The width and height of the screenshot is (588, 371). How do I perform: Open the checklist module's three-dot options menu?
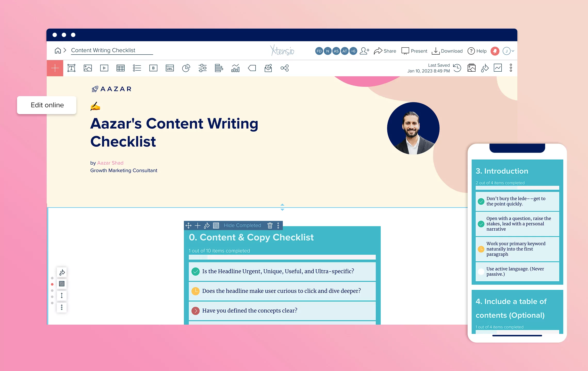point(278,225)
